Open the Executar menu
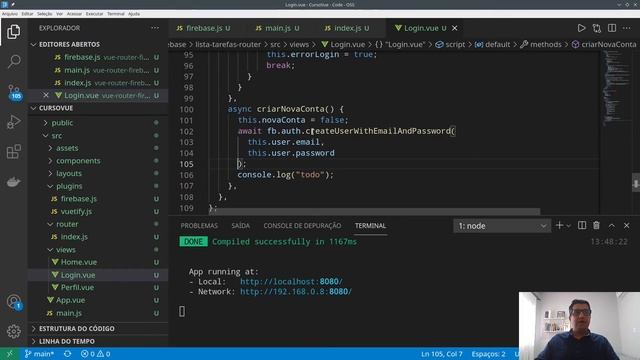640x360 pixels. click(94, 14)
